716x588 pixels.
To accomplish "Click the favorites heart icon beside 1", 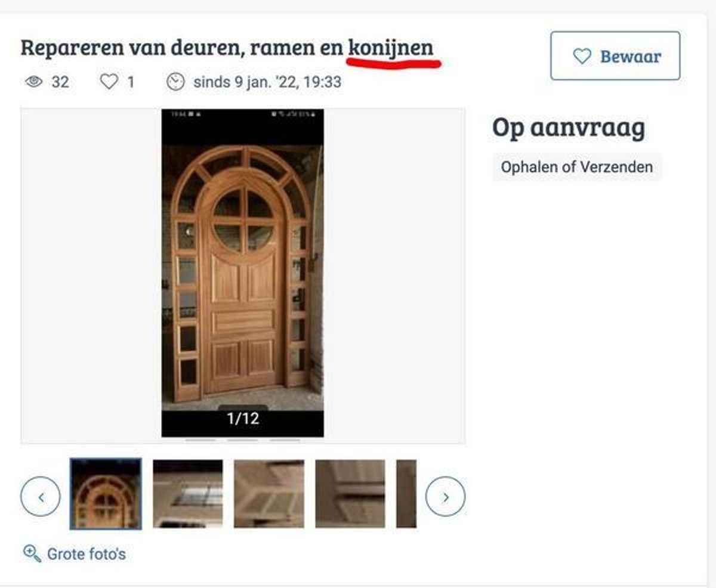I will tap(109, 82).
